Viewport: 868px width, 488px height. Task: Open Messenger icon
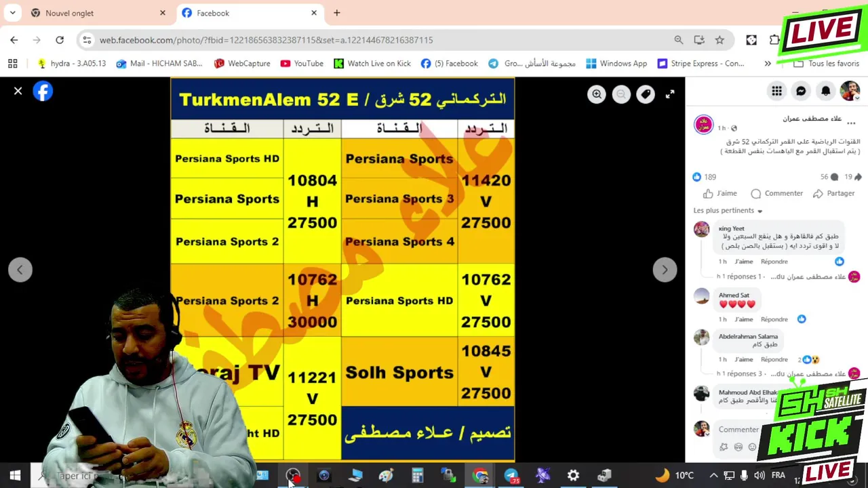point(801,91)
